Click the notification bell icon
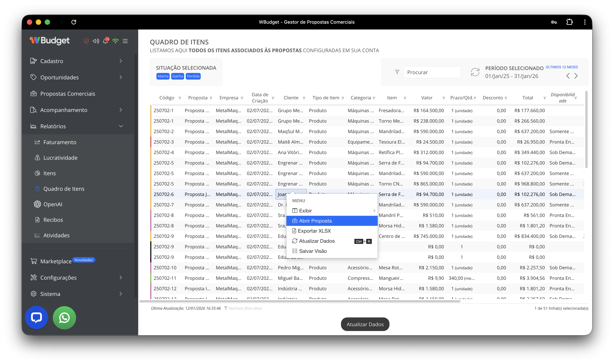Image resolution: width=614 pixels, height=364 pixels. coord(106,41)
